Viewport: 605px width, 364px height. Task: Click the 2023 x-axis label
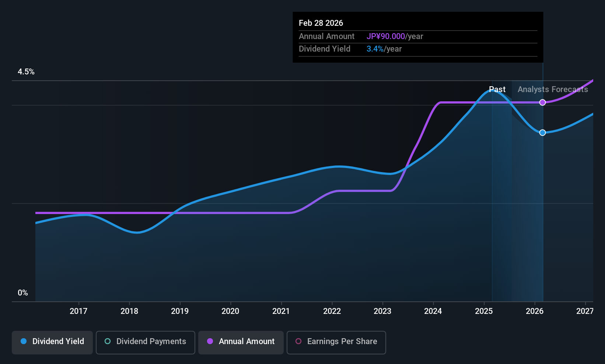(382, 311)
